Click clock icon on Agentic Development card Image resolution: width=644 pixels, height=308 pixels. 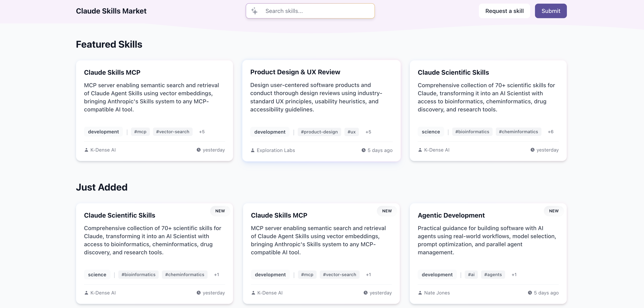pyautogui.click(x=530, y=293)
